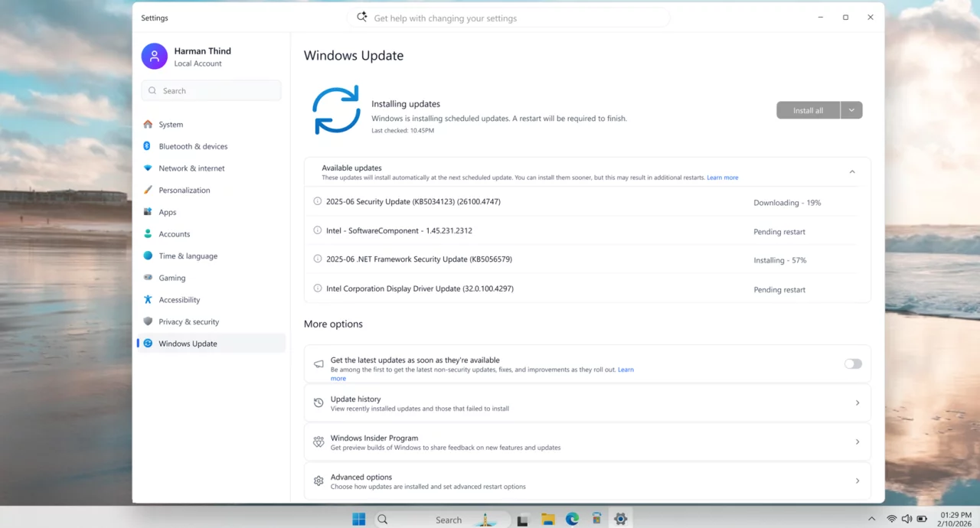
Task: Click info icon beside Intel Display Driver Update
Action: click(318, 288)
